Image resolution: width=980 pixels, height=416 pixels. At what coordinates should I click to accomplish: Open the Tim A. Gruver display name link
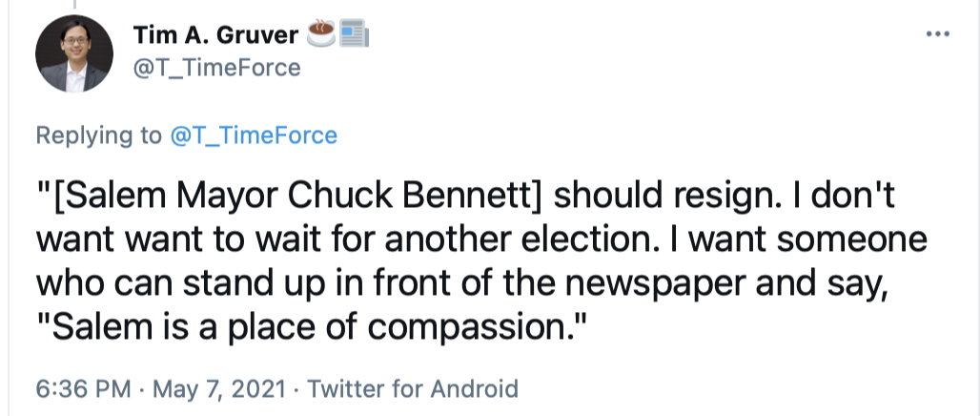[x=215, y=36]
